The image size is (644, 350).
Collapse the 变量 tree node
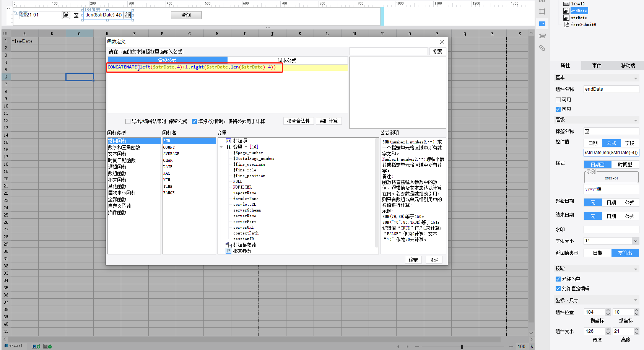pyautogui.click(x=221, y=147)
